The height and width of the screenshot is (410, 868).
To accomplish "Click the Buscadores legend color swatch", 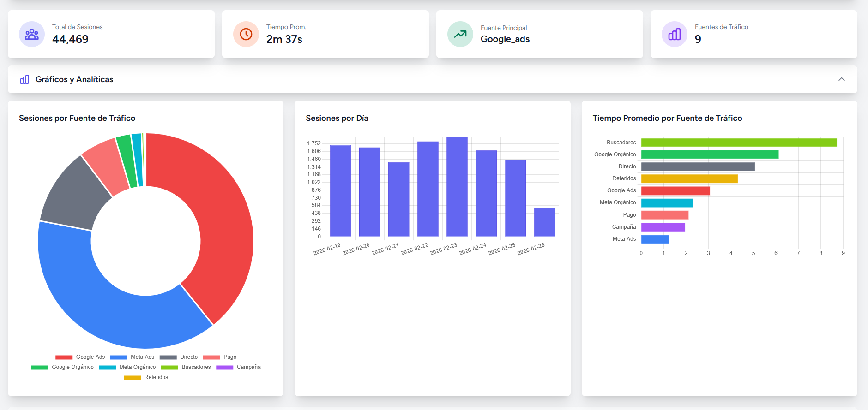I will (169, 368).
